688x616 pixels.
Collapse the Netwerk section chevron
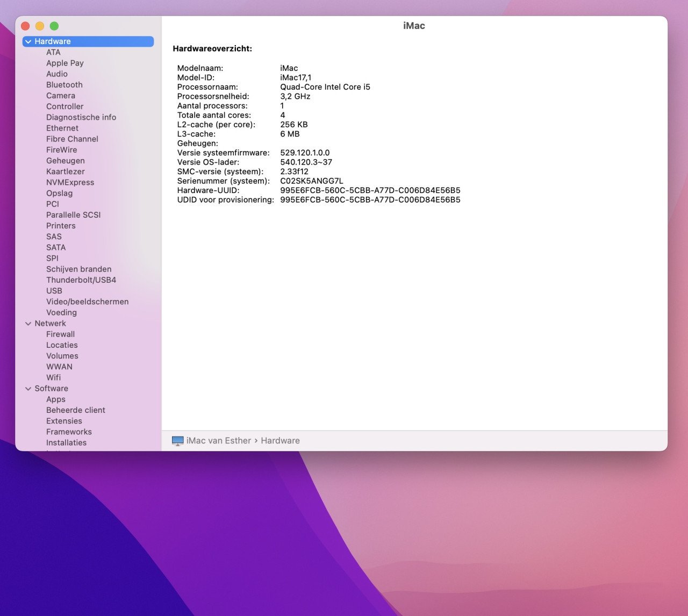28,324
